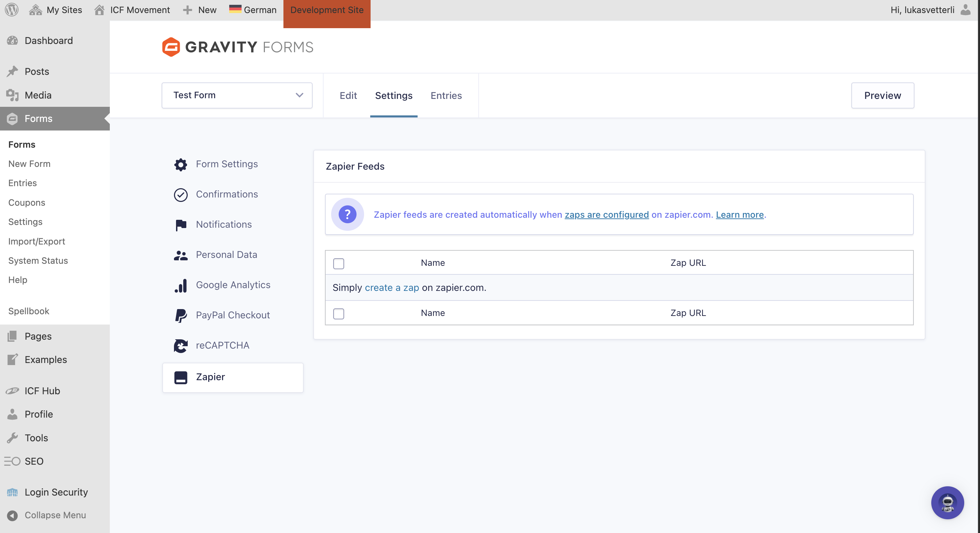This screenshot has height=533, width=980.
Task: Click the Notifications flag icon
Action: coord(180,225)
